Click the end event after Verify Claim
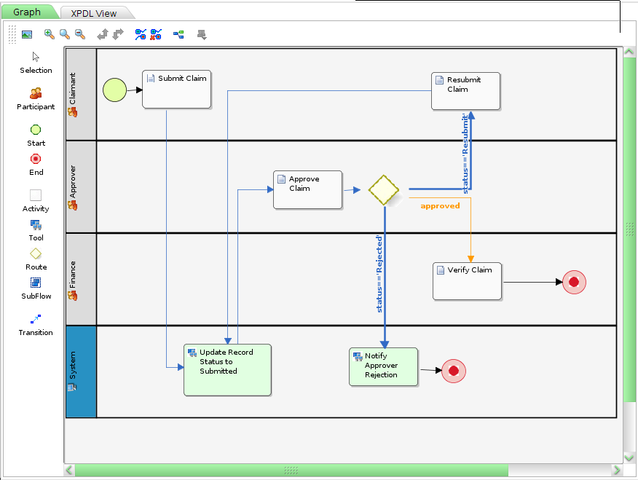Viewport: 638px width, 480px height. click(574, 282)
